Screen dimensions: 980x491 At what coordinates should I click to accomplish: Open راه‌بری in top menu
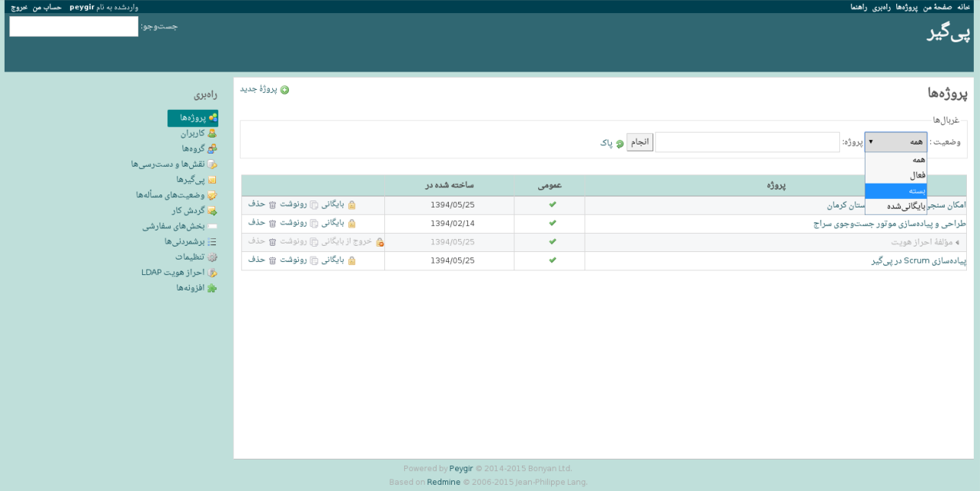pyautogui.click(x=882, y=6)
